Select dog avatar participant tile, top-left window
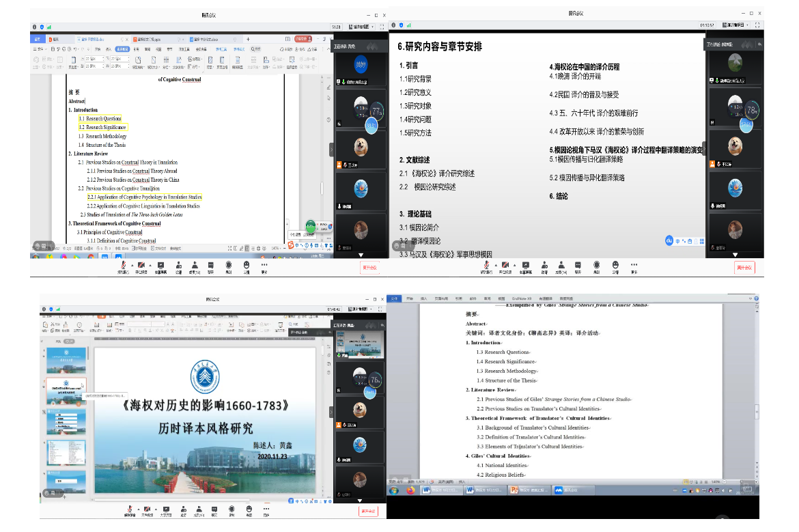The height and width of the screenshot is (532, 799). (361, 150)
